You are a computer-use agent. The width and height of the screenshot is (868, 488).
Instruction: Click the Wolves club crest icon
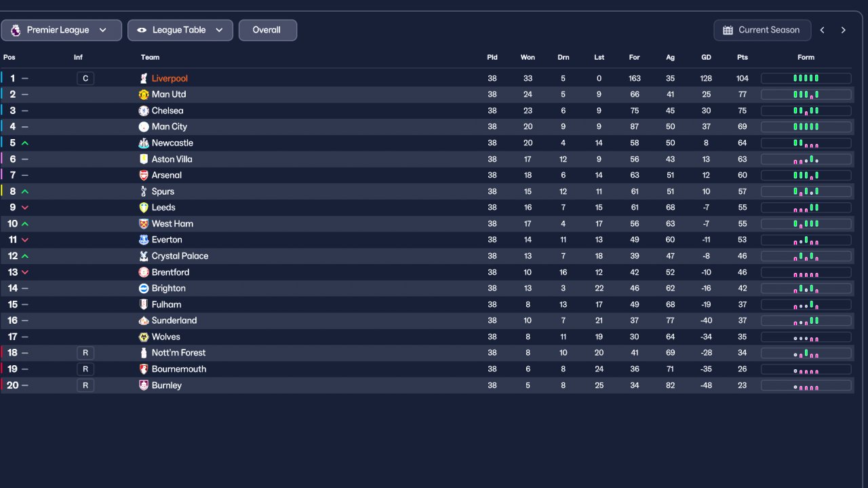click(x=144, y=337)
